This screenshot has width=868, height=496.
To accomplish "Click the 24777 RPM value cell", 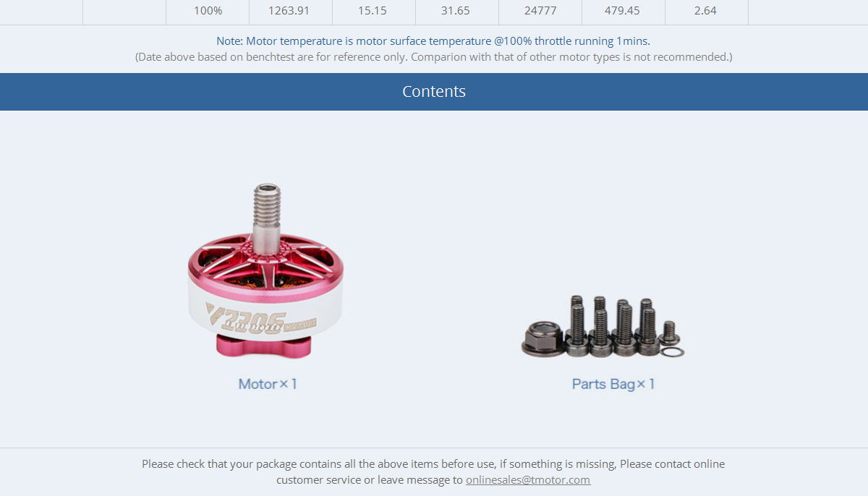I will pos(540,12).
